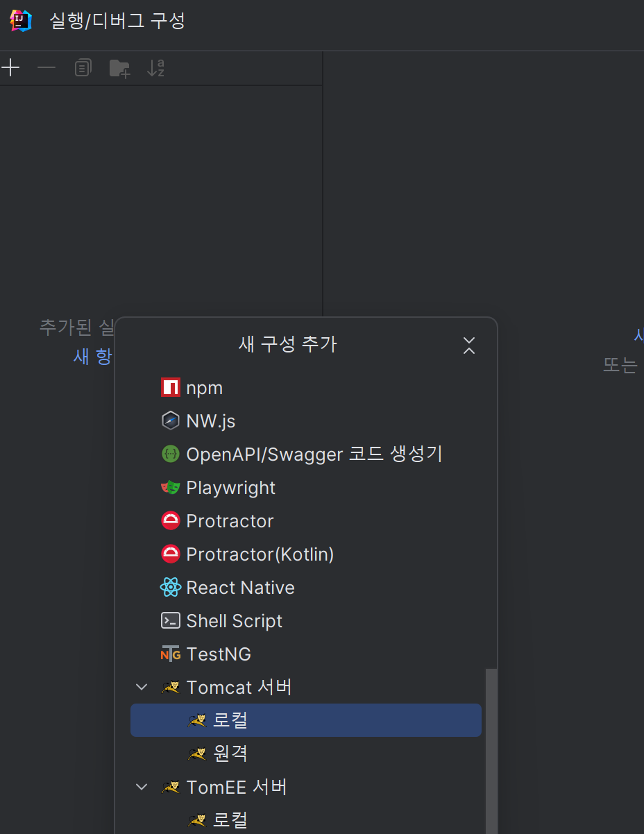Collapse the TomEE 서버 group chevron
Screen dimensions: 644x834
(142, 788)
